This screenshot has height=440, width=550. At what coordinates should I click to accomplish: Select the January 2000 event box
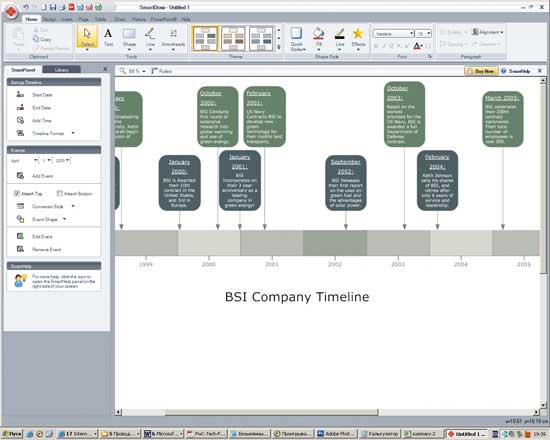pyautogui.click(x=179, y=183)
